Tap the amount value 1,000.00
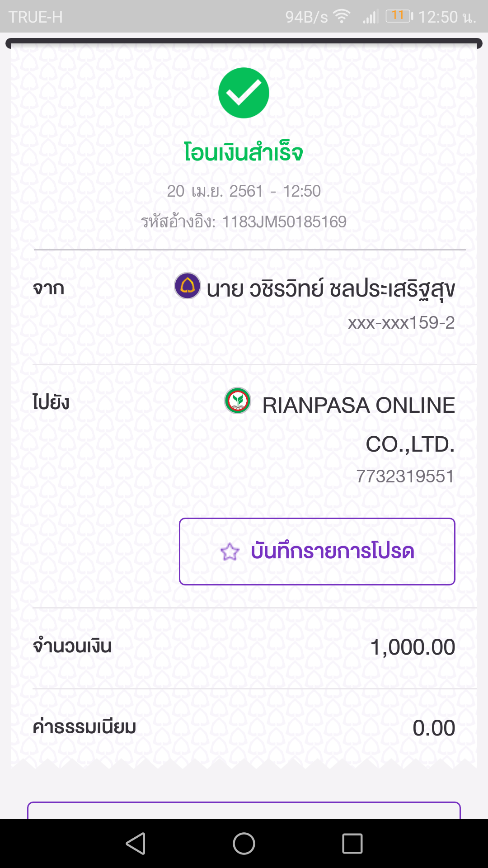This screenshot has width=488, height=868. [x=413, y=647]
